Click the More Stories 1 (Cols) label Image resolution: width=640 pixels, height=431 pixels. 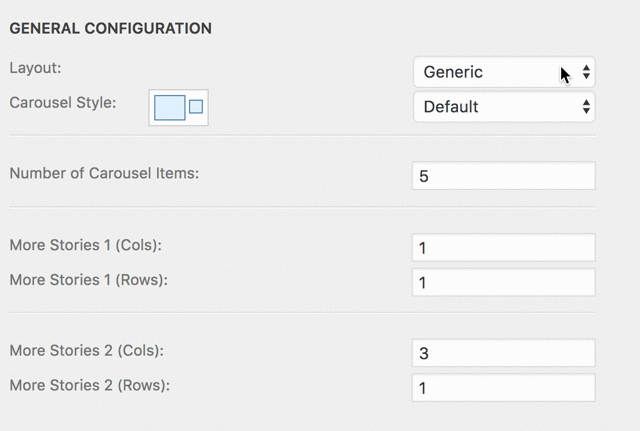click(x=86, y=245)
